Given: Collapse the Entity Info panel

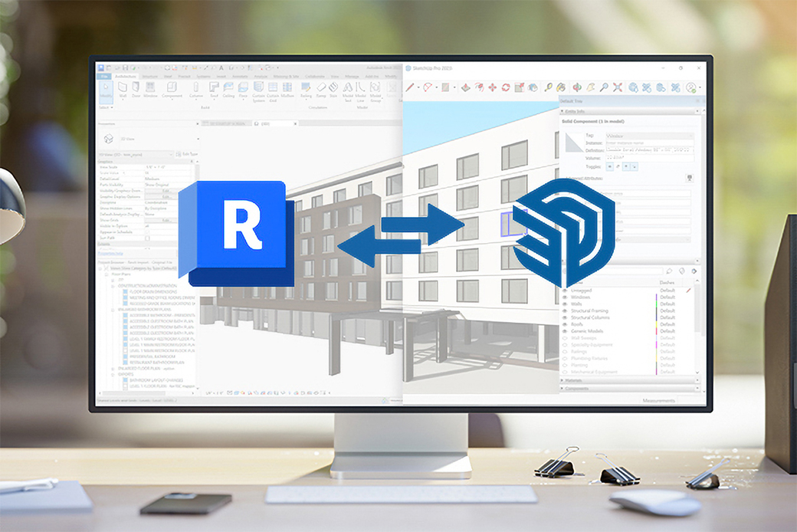Looking at the screenshot, I should pyautogui.click(x=562, y=111).
